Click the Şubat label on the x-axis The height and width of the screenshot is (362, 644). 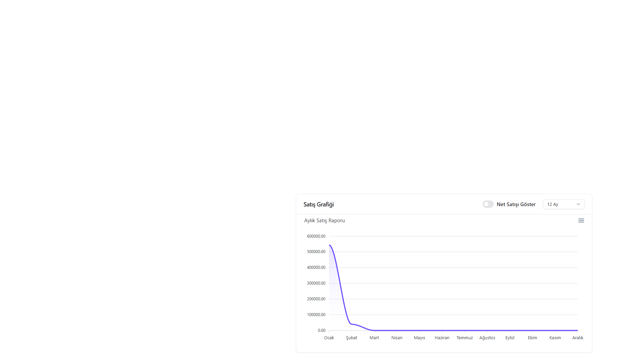[352, 338]
